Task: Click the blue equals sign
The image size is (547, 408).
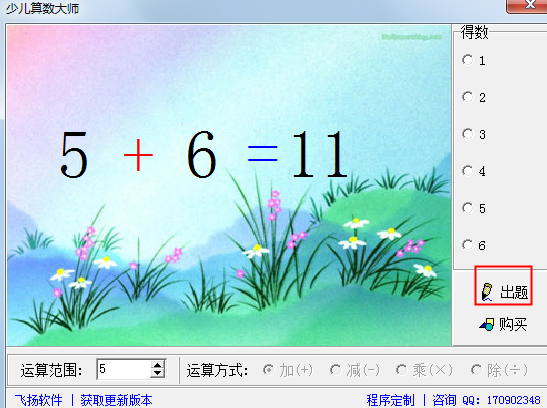Action: click(263, 154)
